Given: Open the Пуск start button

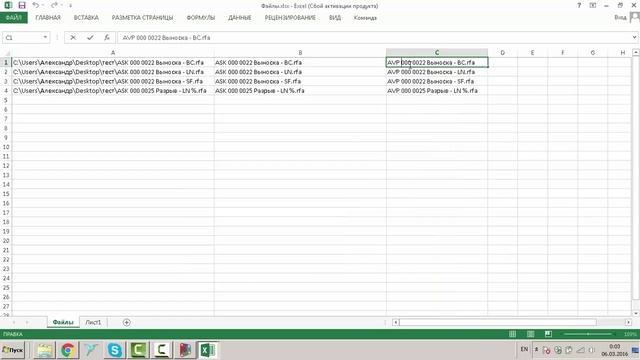Looking at the screenshot, I should [13, 350].
